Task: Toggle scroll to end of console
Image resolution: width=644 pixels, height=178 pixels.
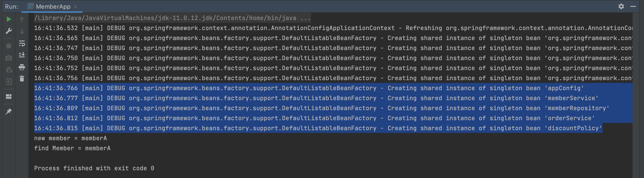Action: [x=22, y=55]
